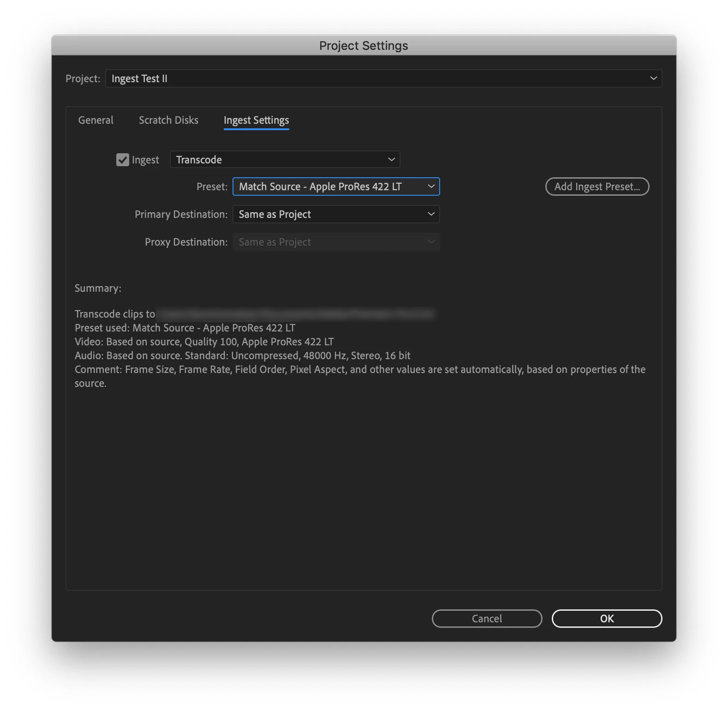Select the Ingest Settings tab

tap(256, 120)
